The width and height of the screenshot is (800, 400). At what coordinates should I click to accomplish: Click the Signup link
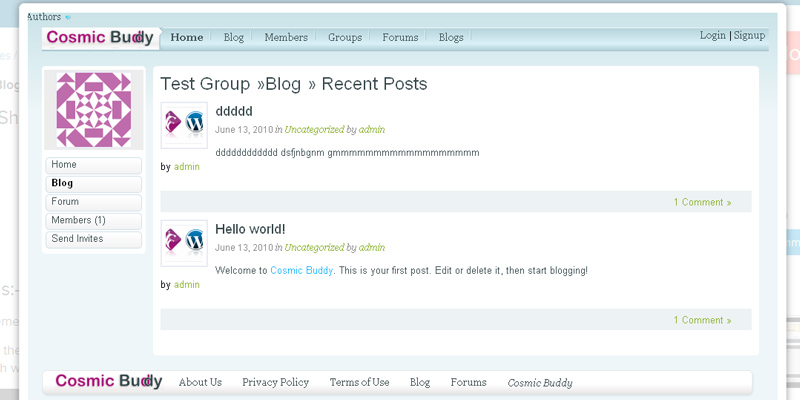click(x=749, y=35)
